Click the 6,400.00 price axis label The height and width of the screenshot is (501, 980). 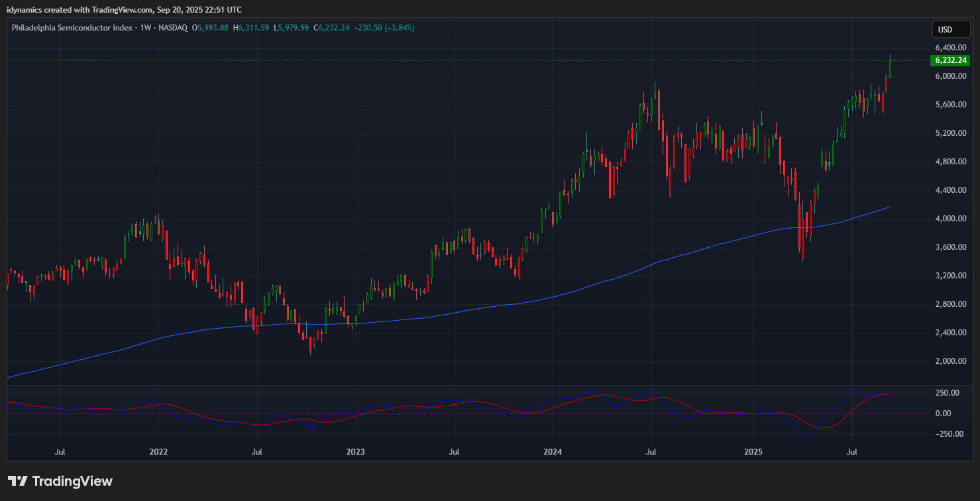(950, 48)
